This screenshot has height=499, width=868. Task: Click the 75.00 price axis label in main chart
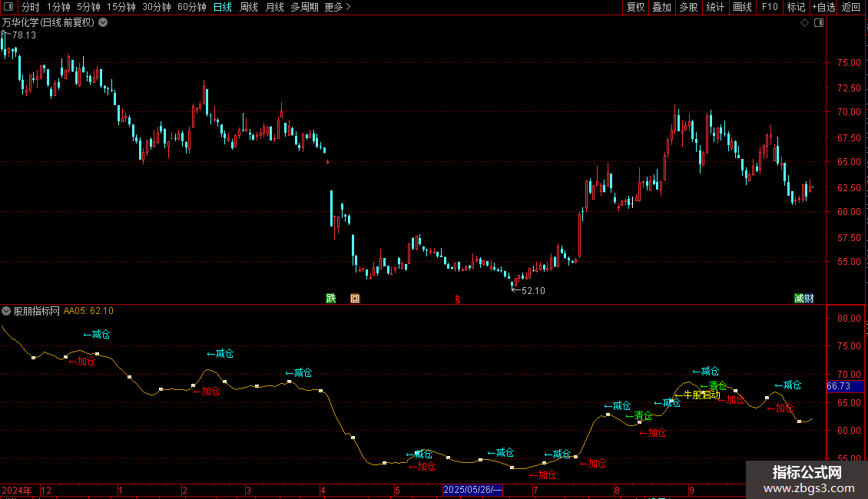(x=849, y=62)
